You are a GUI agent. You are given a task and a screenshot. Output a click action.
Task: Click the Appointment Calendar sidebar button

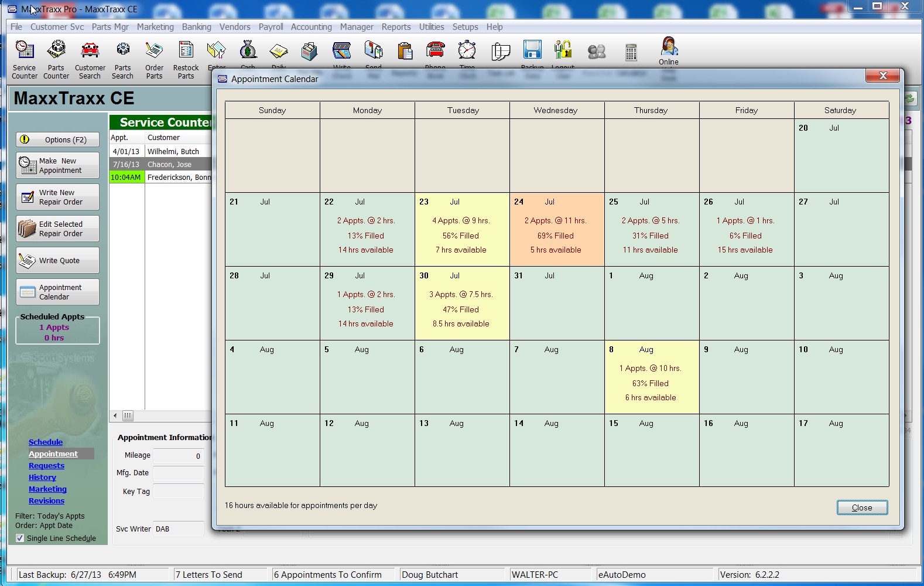point(57,292)
